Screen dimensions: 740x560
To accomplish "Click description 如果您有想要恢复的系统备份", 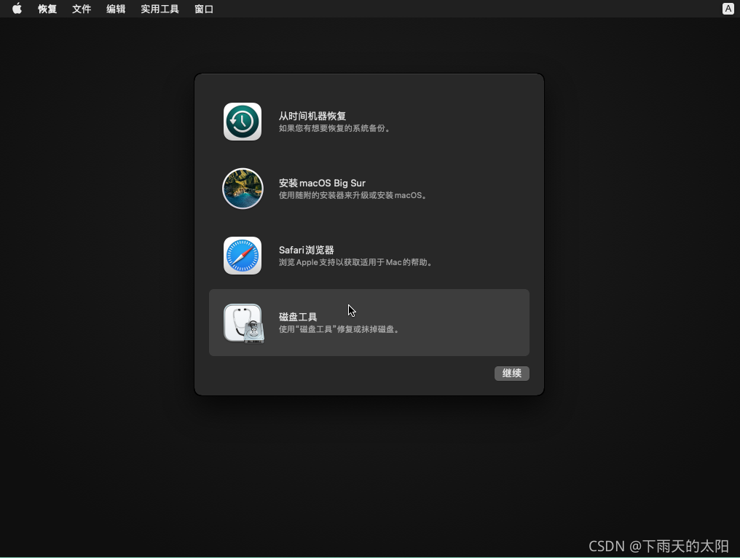I will [x=334, y=128].
